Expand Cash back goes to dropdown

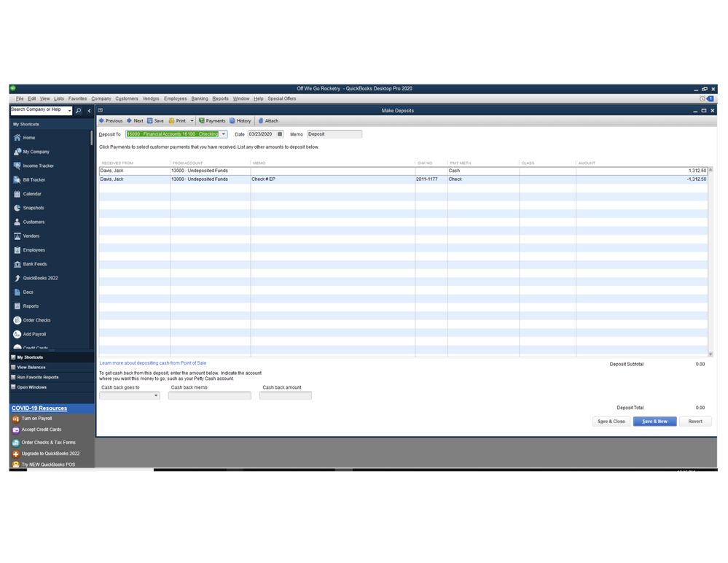(156, 396)
